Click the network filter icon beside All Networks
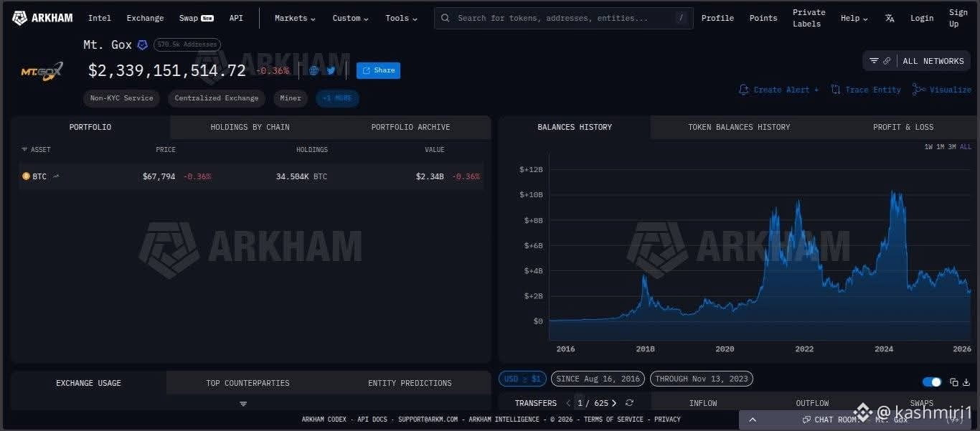This screenshot has width=980, height=431. tap(874, 61)
